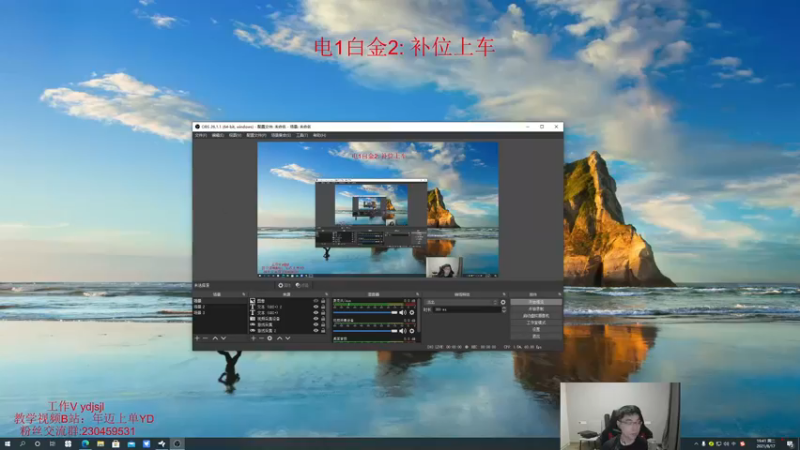Open the scene transition type dropdown

point(462,302)
